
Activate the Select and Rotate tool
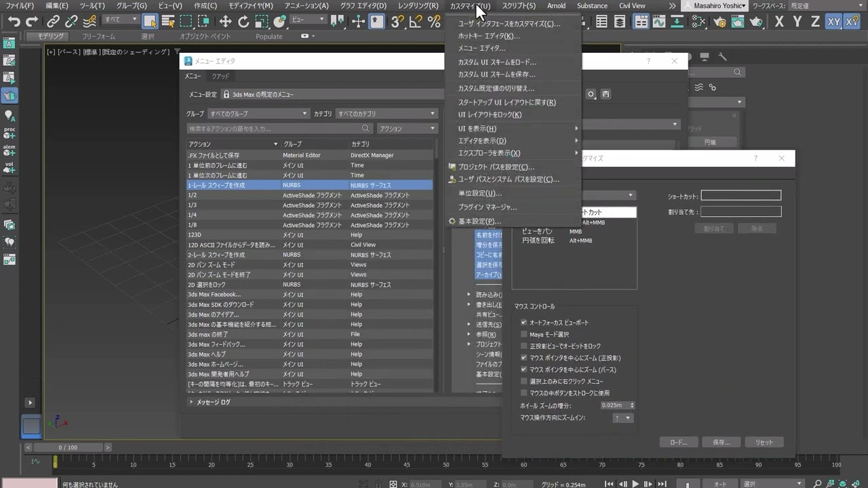[x=243, y=22]
